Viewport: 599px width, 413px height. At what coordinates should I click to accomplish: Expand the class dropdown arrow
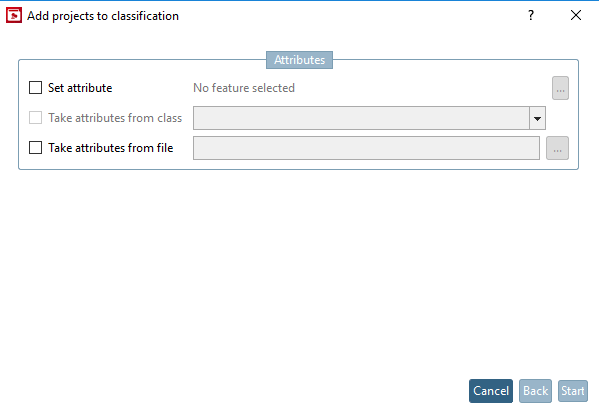[x=537, y=118]
